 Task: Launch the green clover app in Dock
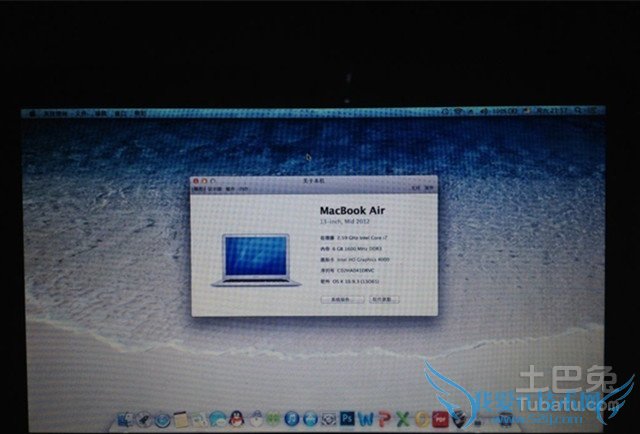pos(273,419)
